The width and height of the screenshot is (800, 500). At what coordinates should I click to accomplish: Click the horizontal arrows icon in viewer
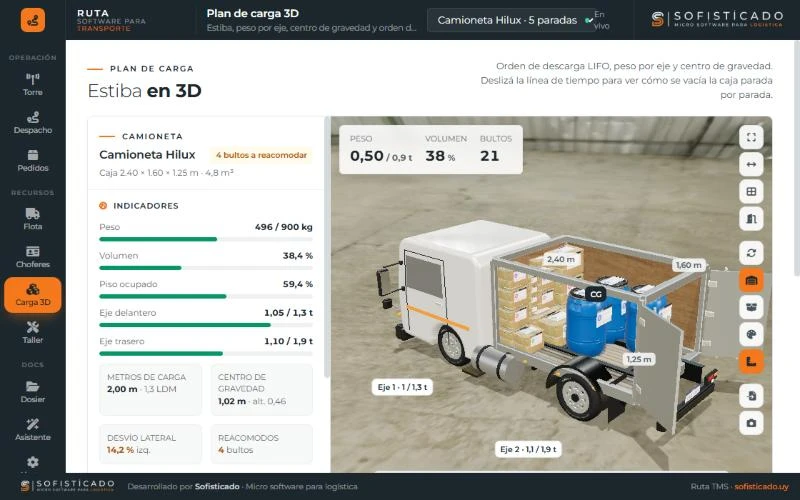(751, 164)
